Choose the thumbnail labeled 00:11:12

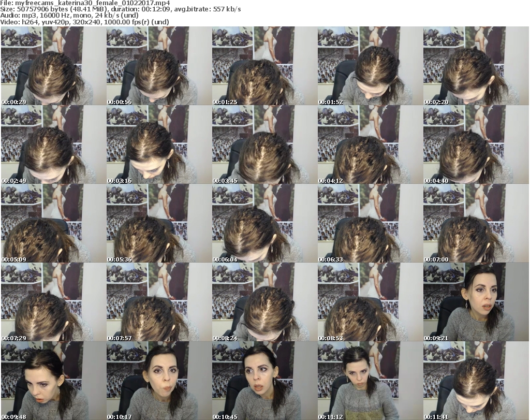pos(370,381)
